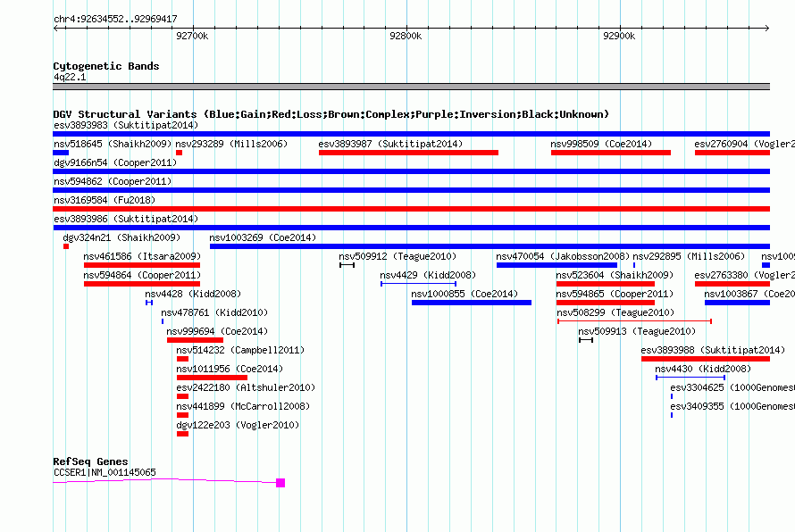Select the nsv1000855 blue gain bar
Image resolution: width=795 pixels, height=532 pixels.
click(x=472, y=303)
